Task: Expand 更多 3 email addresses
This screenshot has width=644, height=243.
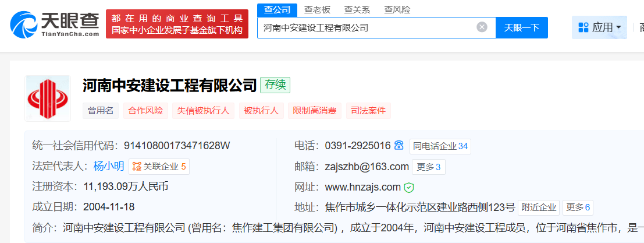Action: coord(429,167)
